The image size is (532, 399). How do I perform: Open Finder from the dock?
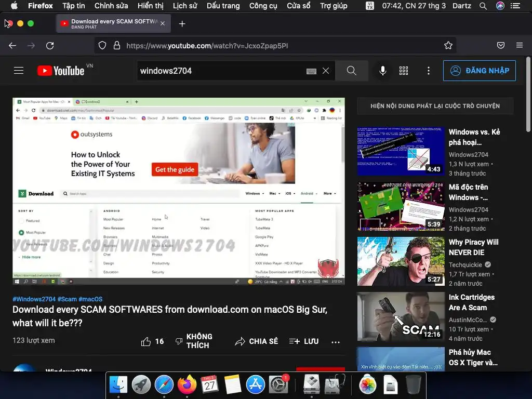[118, 384]
